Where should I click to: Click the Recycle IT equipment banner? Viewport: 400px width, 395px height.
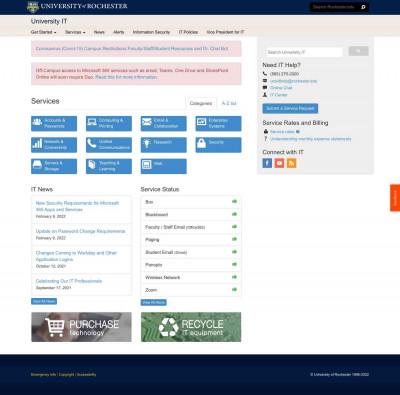pyautogui.click(x=191, y=327)
